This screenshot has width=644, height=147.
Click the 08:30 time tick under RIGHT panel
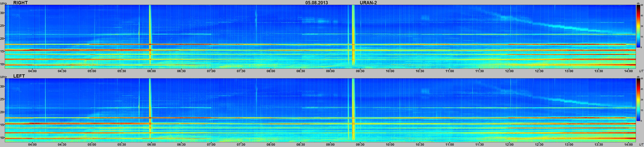tap(300, 71)
